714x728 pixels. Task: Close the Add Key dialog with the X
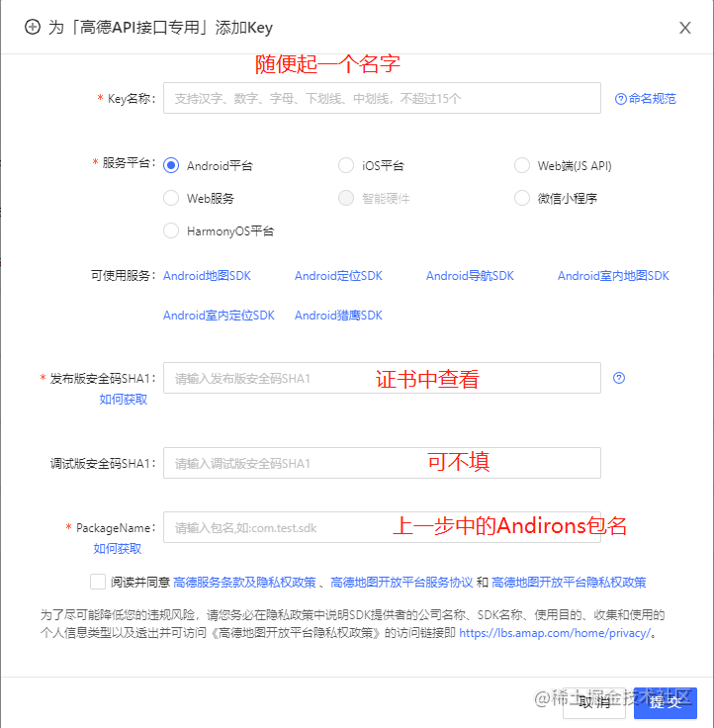[x=684, y=28]
